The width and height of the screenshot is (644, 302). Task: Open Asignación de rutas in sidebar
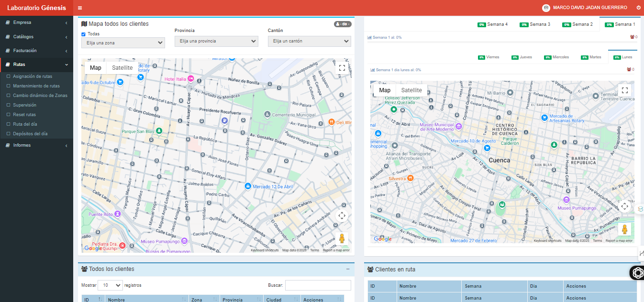pos(33,76)
